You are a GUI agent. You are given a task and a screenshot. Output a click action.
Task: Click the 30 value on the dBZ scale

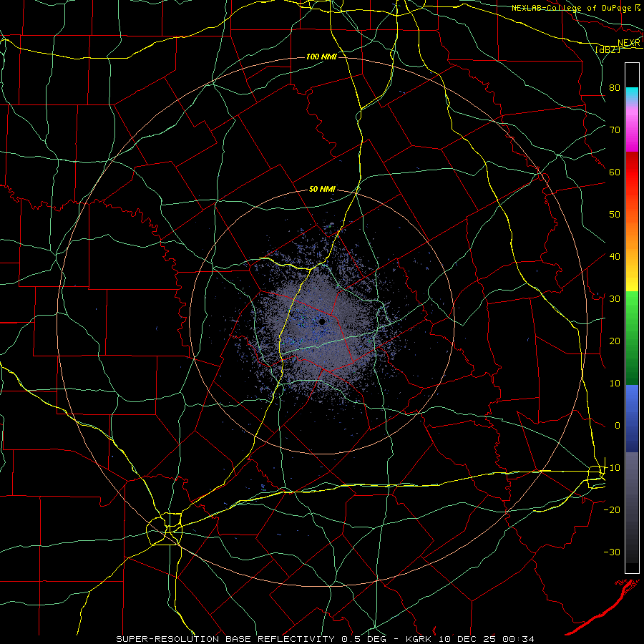(615, 299)
